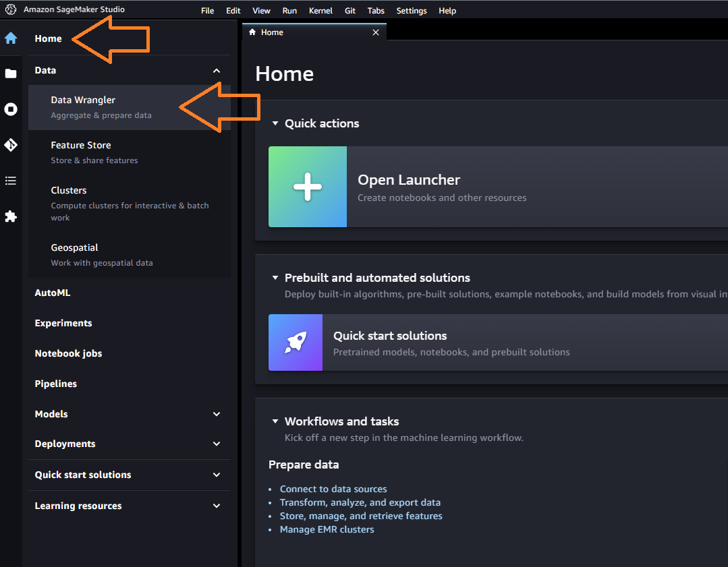Open Notebook jobs in the navigation panel
The image size is (728, 567).
tap(68, 353)
